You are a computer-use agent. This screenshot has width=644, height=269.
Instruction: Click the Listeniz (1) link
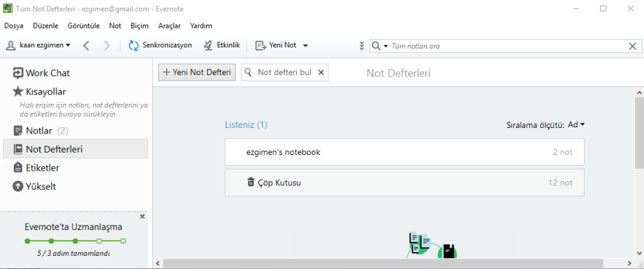tap(246, 125)
